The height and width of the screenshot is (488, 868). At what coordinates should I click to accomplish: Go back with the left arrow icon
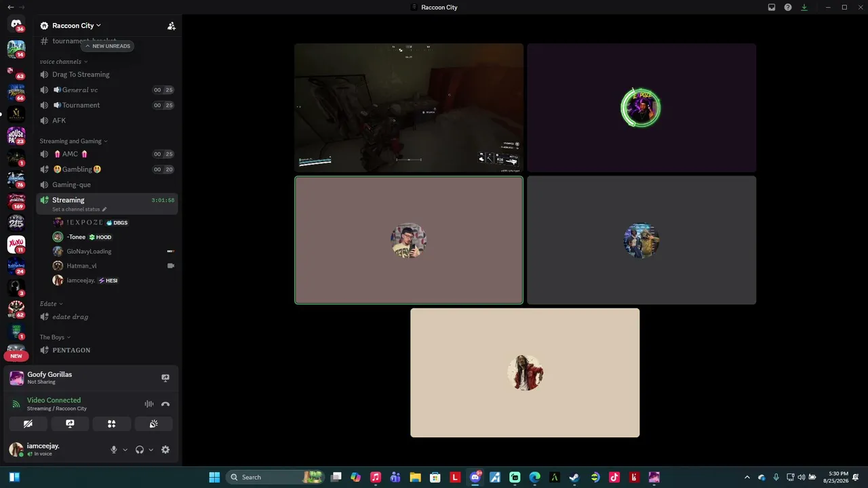pyautogui.click(x=10, y=7)
